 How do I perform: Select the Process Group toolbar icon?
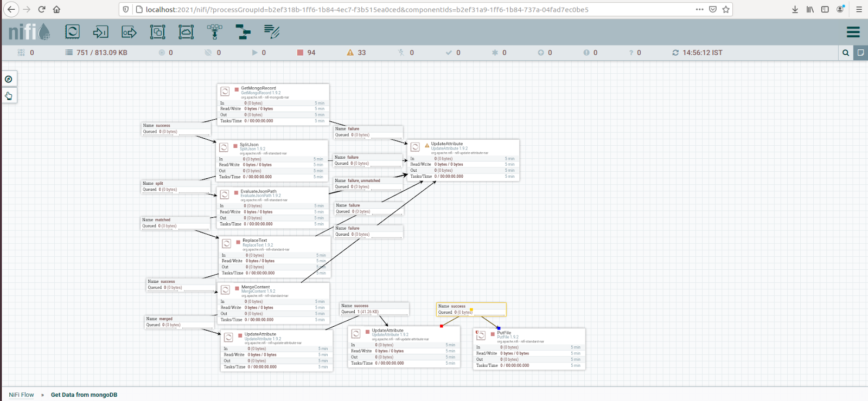157,32
